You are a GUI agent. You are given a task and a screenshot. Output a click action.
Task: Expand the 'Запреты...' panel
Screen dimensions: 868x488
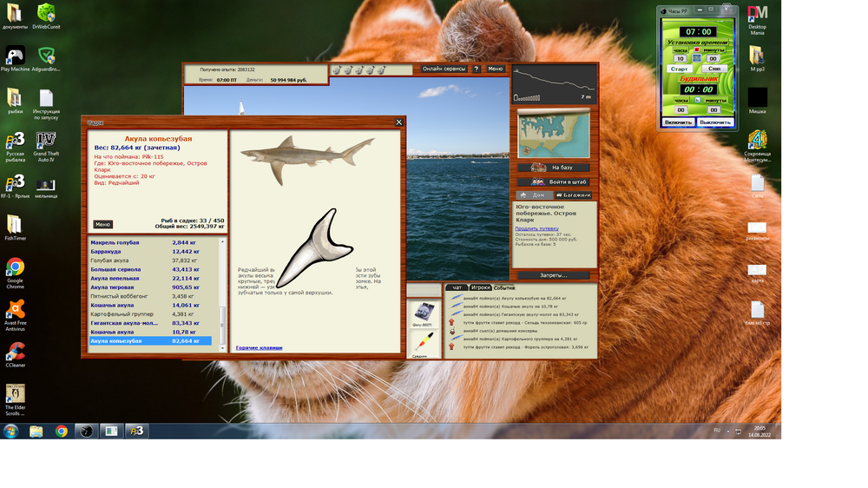coord(554,275)
